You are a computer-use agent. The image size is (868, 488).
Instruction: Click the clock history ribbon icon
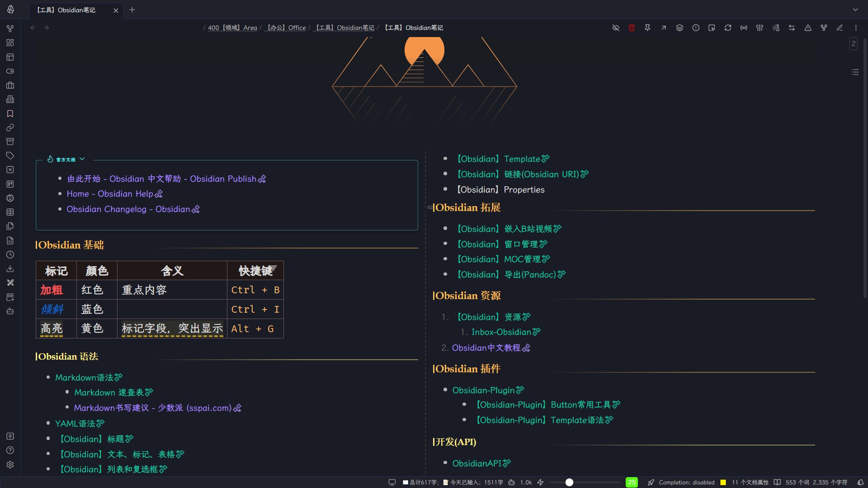(10, 254)
